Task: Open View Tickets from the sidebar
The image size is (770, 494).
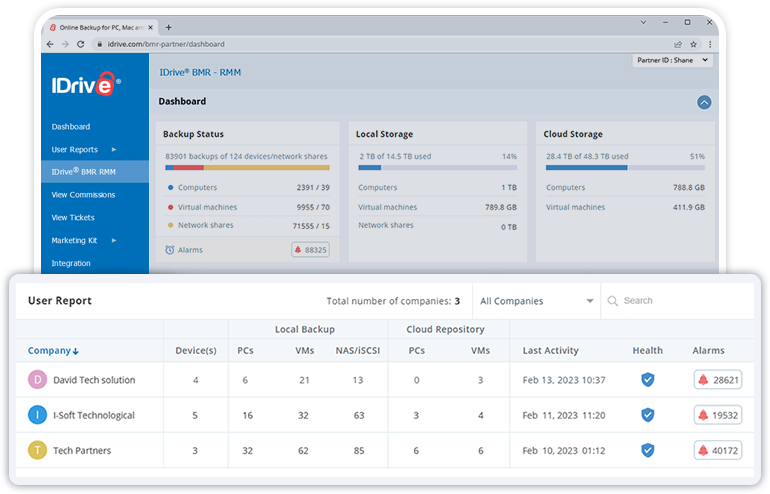Action: (x=73, y=217)
